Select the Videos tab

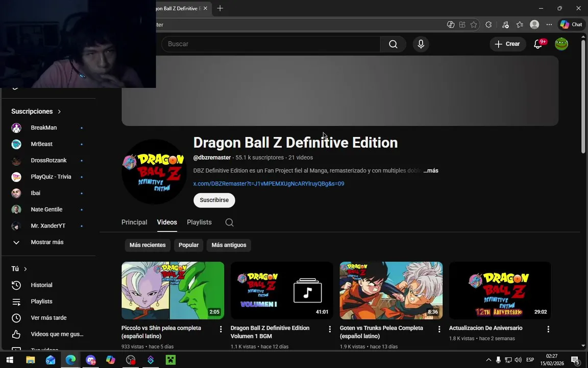pos(167,222)
